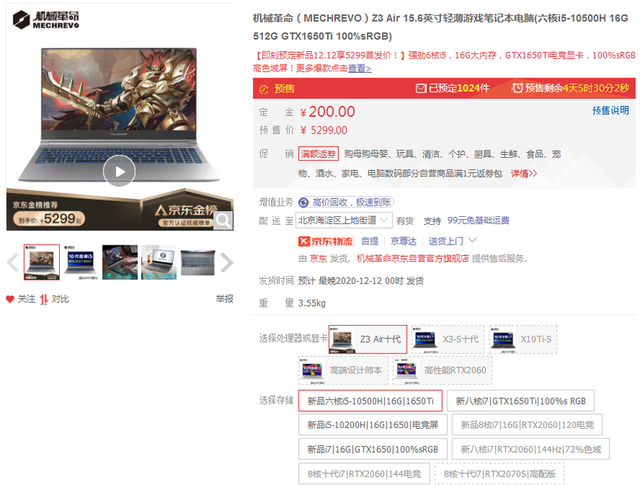Select 新品六核i5-10500H|16G|1650Ti configuration

(x=370, y=401)
